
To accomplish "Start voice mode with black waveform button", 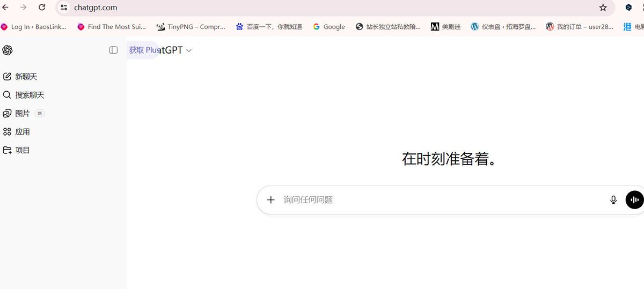I will click(x=634, y=200).
